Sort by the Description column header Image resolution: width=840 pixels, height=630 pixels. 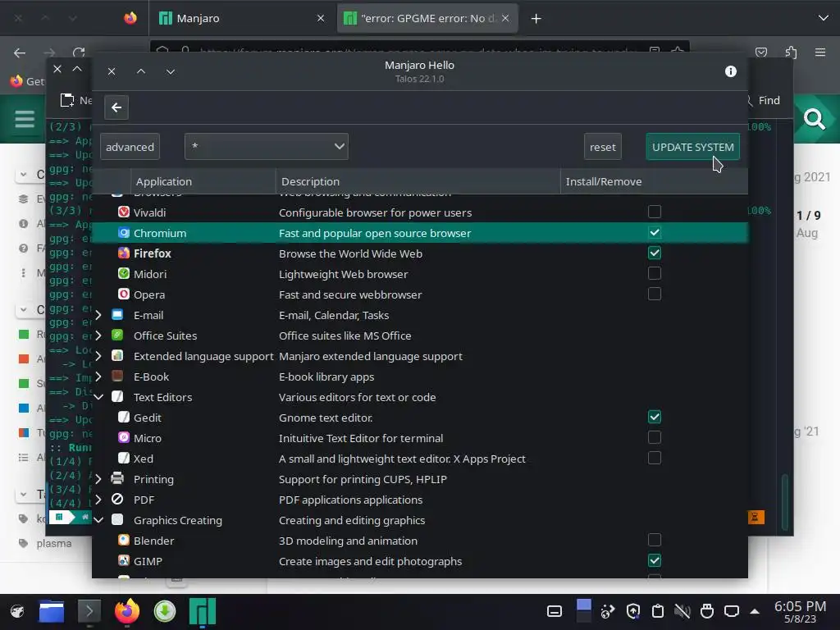coord(418,181)
